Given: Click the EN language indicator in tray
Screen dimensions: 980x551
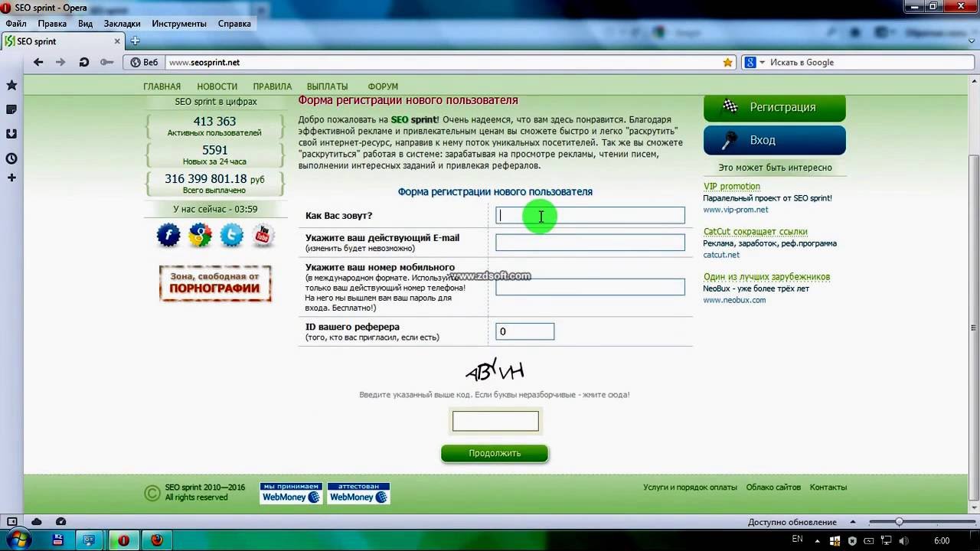Looking at the screenshot, I should (x=797, y=540).
